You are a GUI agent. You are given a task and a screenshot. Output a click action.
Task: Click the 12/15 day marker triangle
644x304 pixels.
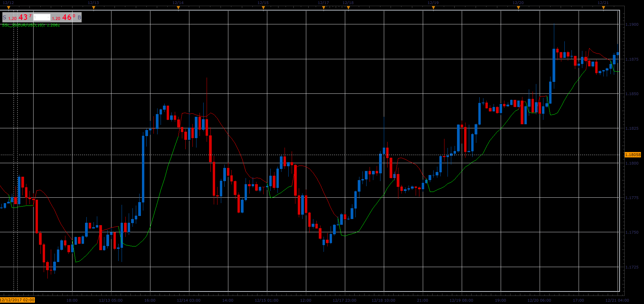263,8
